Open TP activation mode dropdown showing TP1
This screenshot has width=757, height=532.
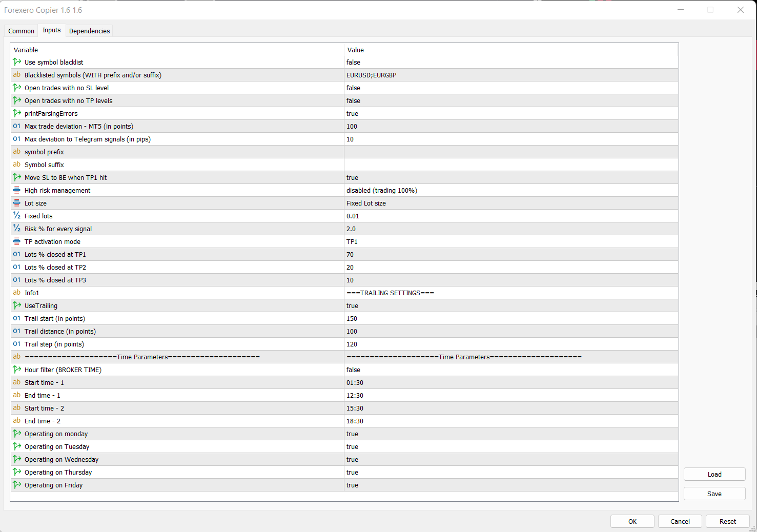[x=511, y=241]
